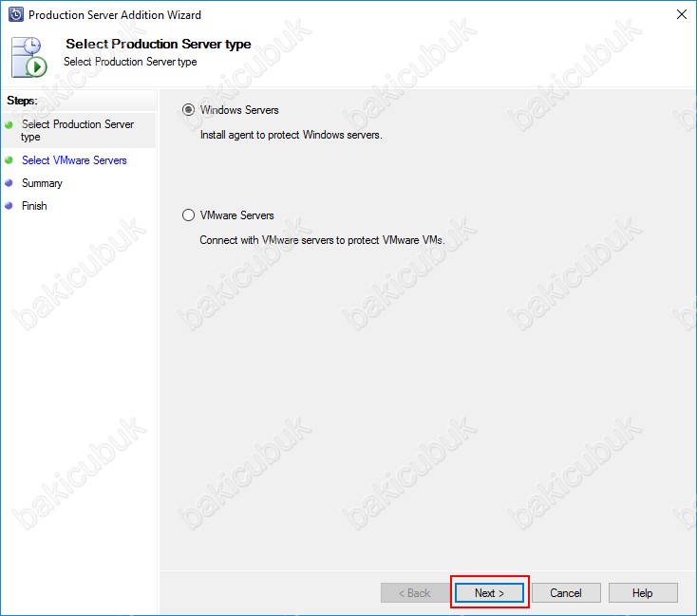The width and height of the screenshot is (697, 616).
Task: Click the 'Select Production Server type' subtitle under heading
Action: [130, 62]
